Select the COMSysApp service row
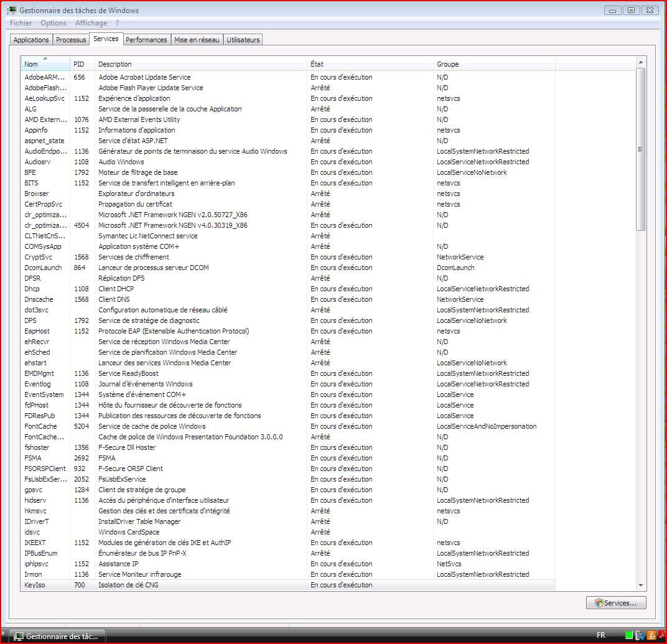Screen dimensions: 667x644 coord(287,246)
